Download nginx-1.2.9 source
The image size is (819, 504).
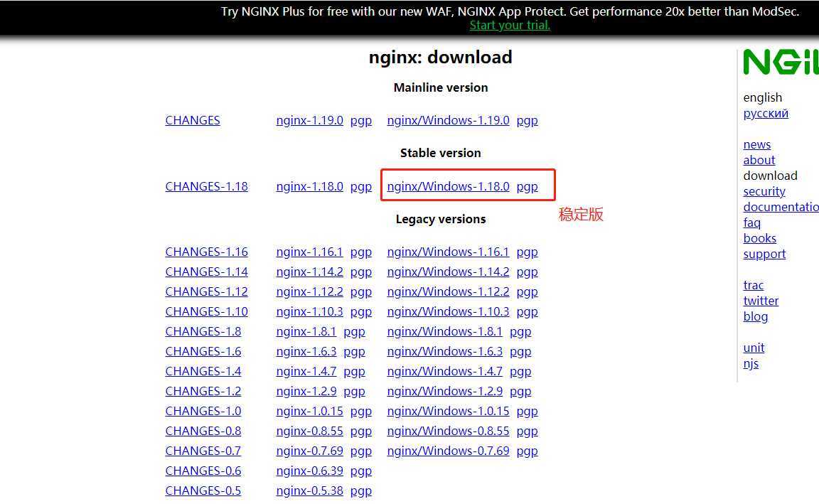click(x=306, y=391)
